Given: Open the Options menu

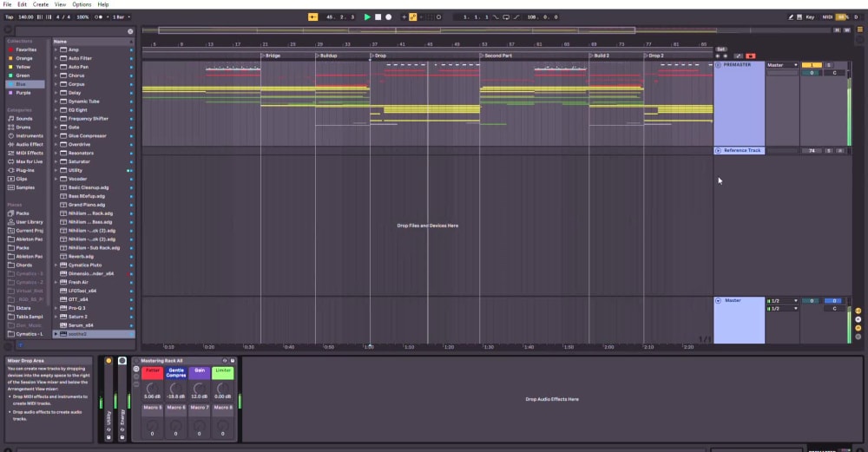Looking at the screenshot, I should click(x=82, y=4).
